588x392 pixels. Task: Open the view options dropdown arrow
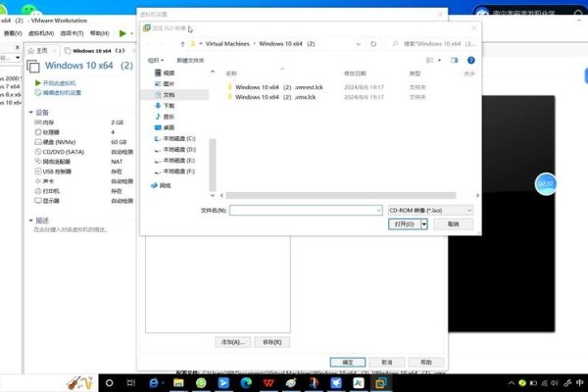439,61
